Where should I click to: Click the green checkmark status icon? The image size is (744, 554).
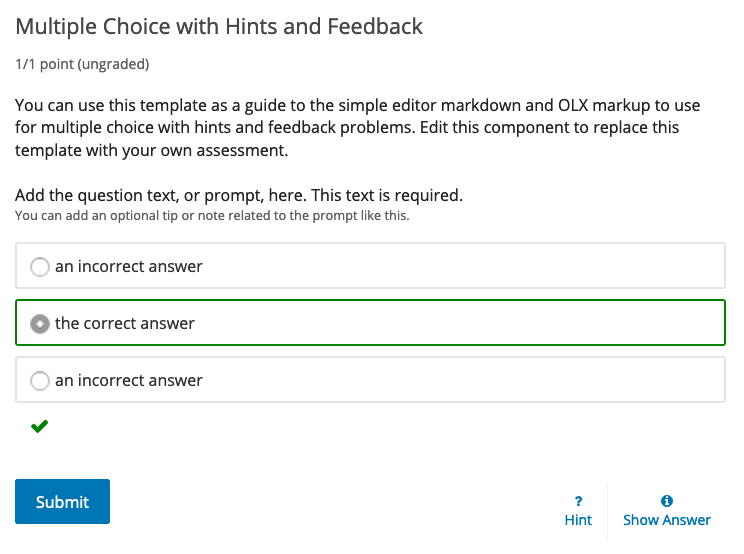tap(39, 427)
